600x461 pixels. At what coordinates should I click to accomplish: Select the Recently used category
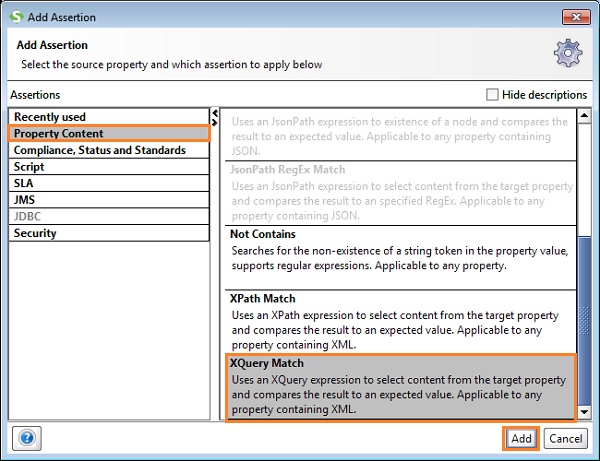pos(109,117)
